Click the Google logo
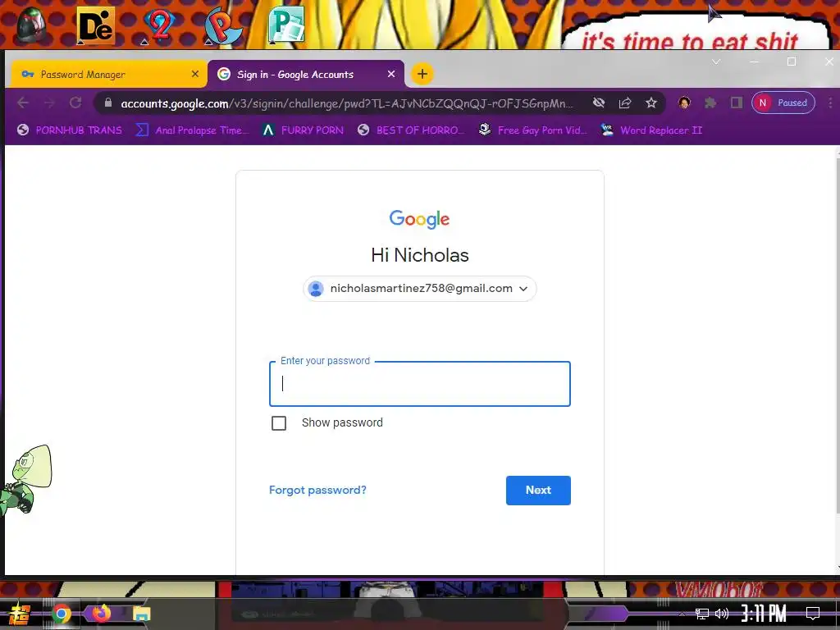The width and height of the screenshot is (840, 630). coord(419,218)
